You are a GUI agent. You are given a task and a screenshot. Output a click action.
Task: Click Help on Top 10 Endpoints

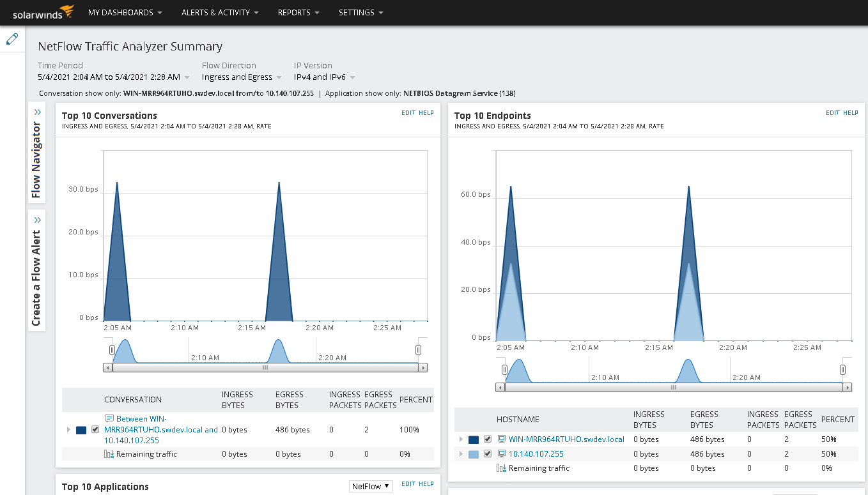click(851, 113)
